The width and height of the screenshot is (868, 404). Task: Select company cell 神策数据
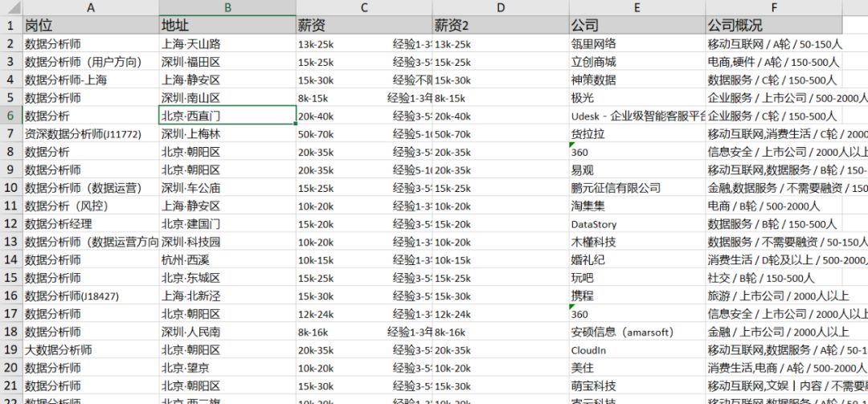tap(637, 80)
